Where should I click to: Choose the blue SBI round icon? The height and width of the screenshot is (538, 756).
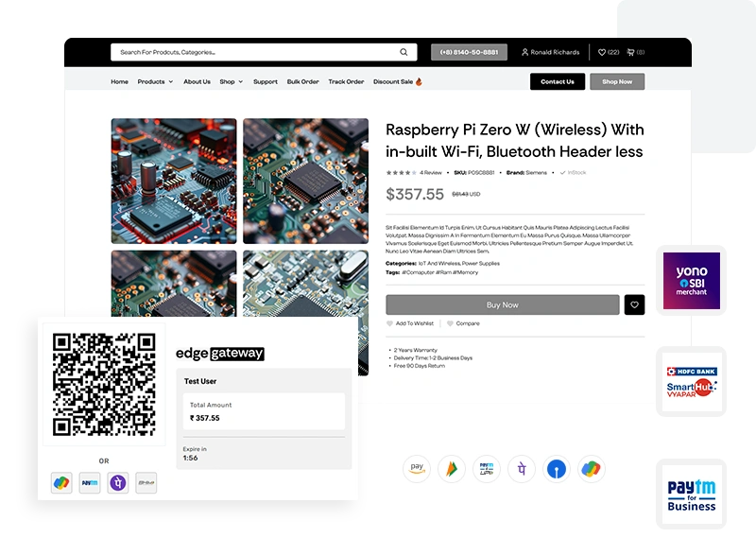click(557, 469)
